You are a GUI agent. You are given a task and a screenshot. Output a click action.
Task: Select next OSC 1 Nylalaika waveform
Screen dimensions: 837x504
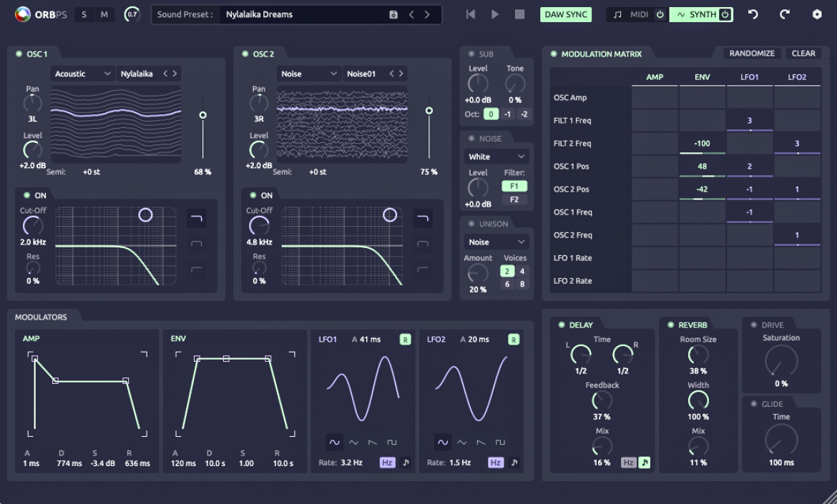pyautogui.click(x=175, y=74)
